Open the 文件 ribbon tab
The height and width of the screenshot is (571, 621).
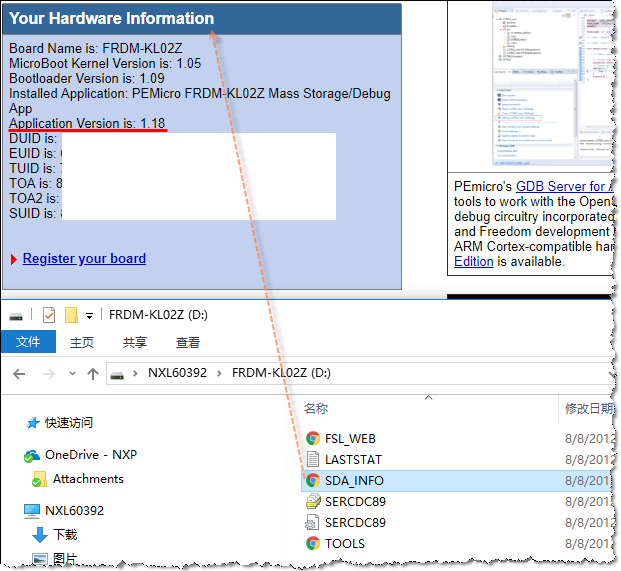(28, 342)
